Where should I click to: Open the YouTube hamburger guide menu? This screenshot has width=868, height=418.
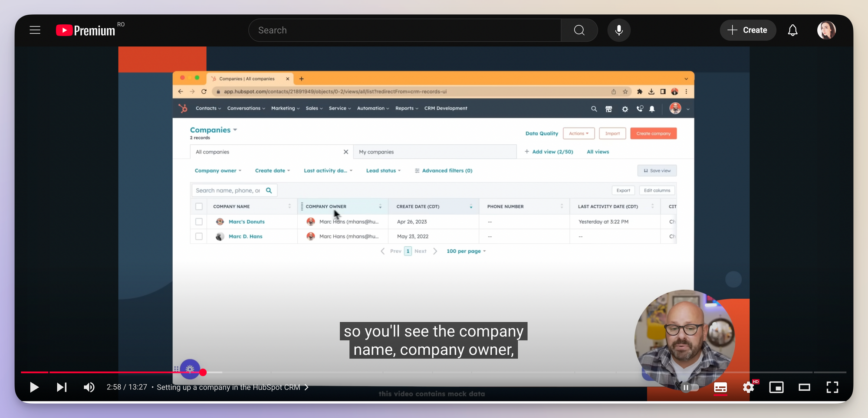35,30
